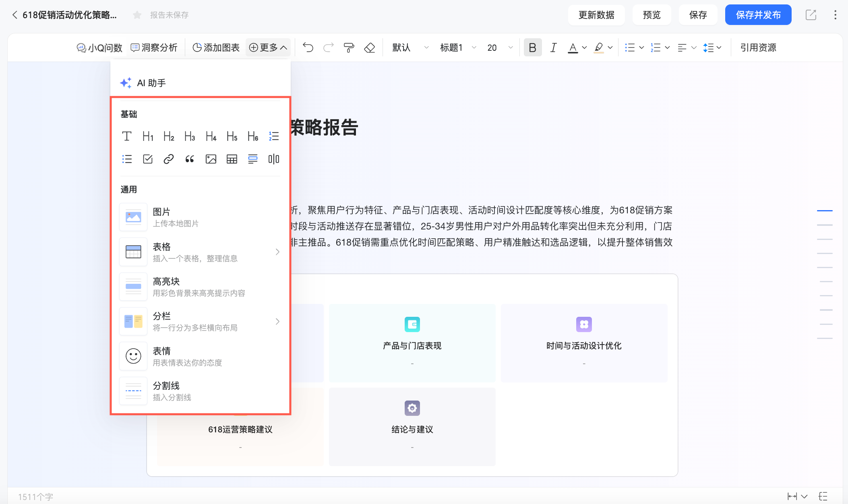
Task: Open 洞察分析 tool
Action: (154, 48)
